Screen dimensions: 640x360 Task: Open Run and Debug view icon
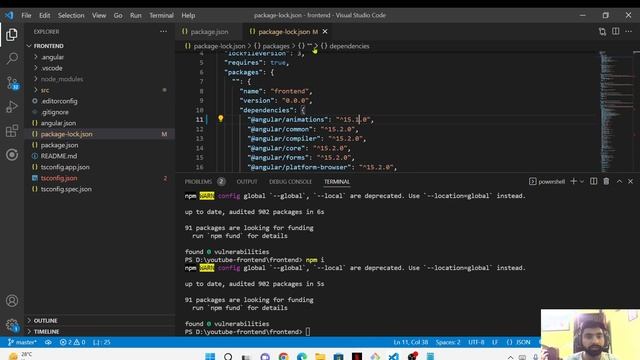coord(12,107)
